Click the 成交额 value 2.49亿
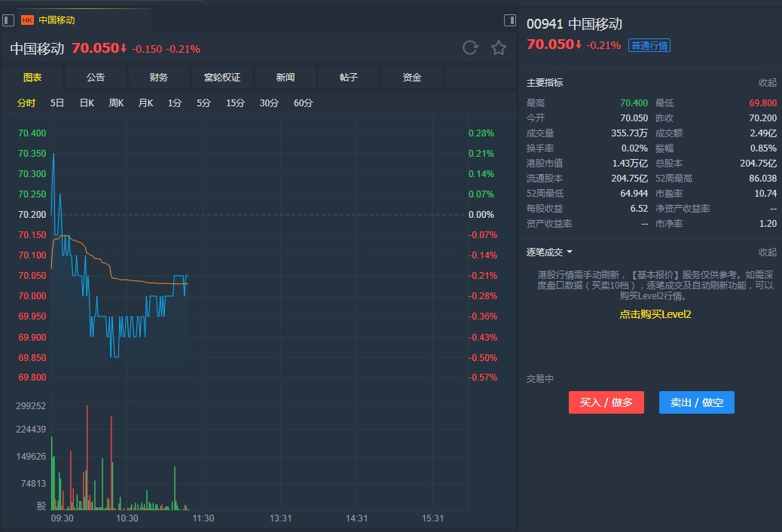The width and height of the screenshot is (782, 532). [x=763, y=133]
